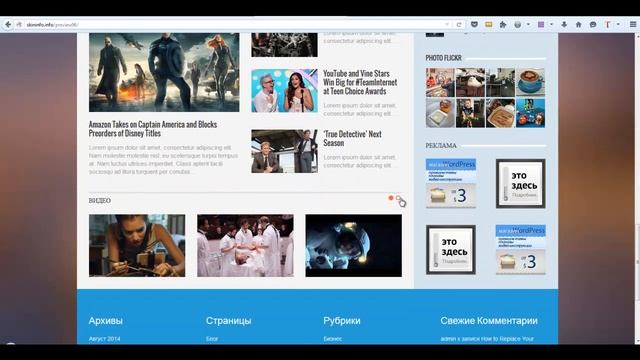640x360 pixels.
Task: Click the bottom-left 'это здесь' ad banner
Action: (451, 250)
